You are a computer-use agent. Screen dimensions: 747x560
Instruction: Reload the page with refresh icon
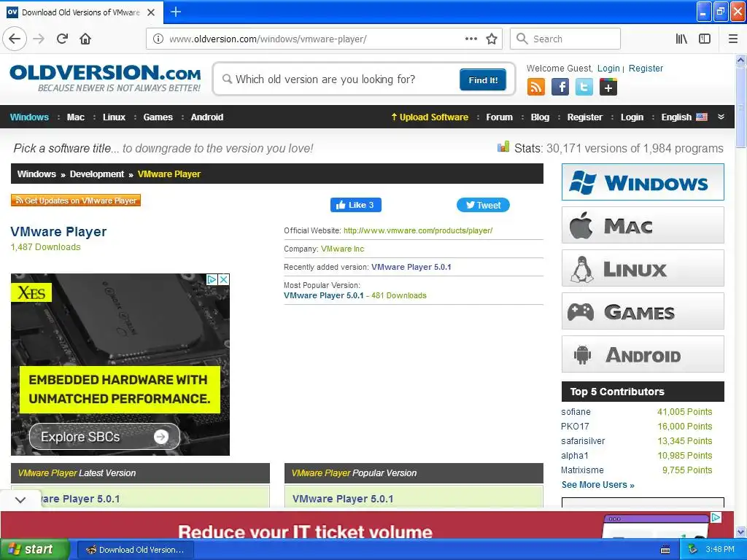(x=63, y=39)
